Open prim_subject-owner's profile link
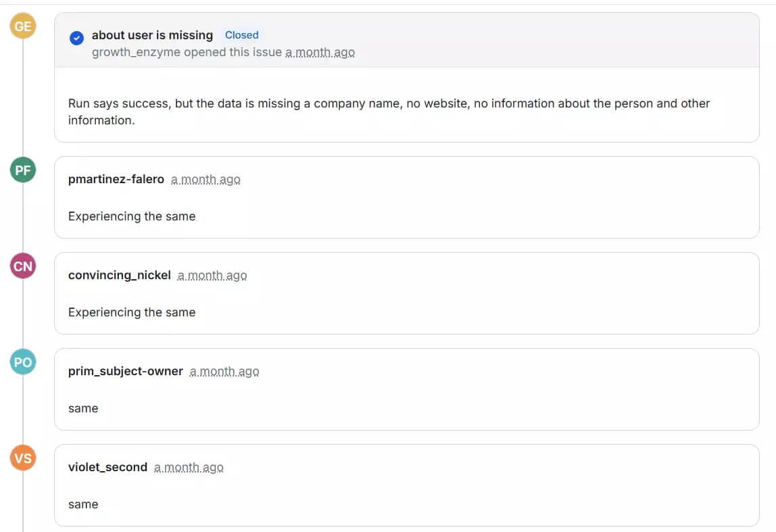The width and height of the screenshot is (776, 532). tap(125, 371)
